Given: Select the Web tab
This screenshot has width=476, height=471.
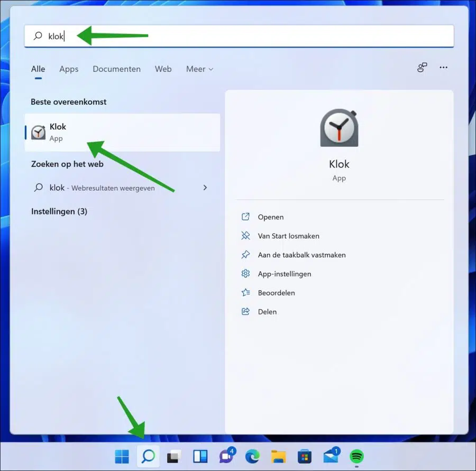Looking at the screenshot, I should point(163,69).
